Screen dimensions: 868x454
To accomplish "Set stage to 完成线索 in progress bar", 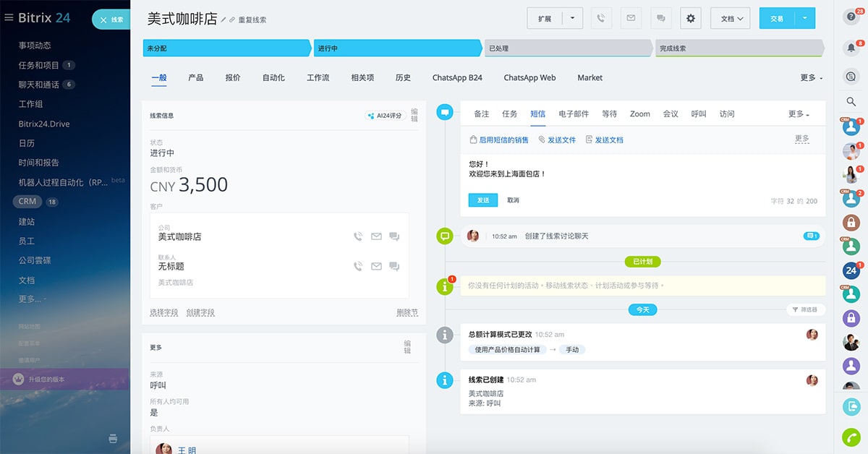I will coord(739,48).
